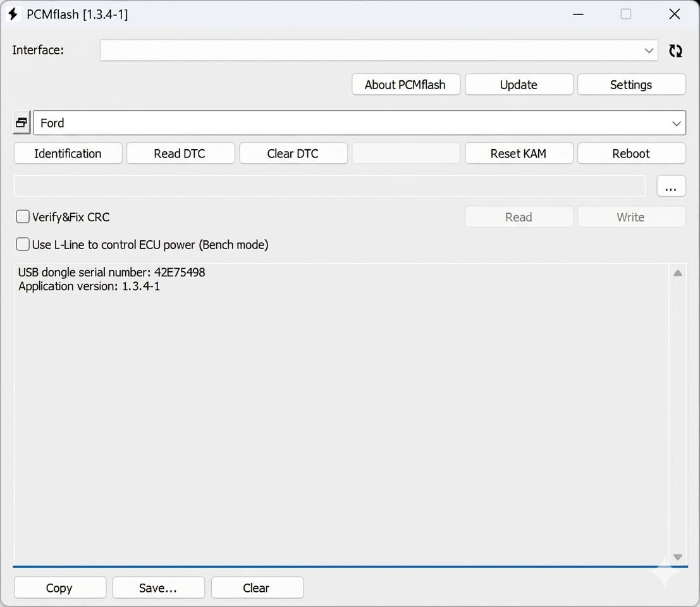Click the file path input field
700x607 pixels.
(329, 186)
